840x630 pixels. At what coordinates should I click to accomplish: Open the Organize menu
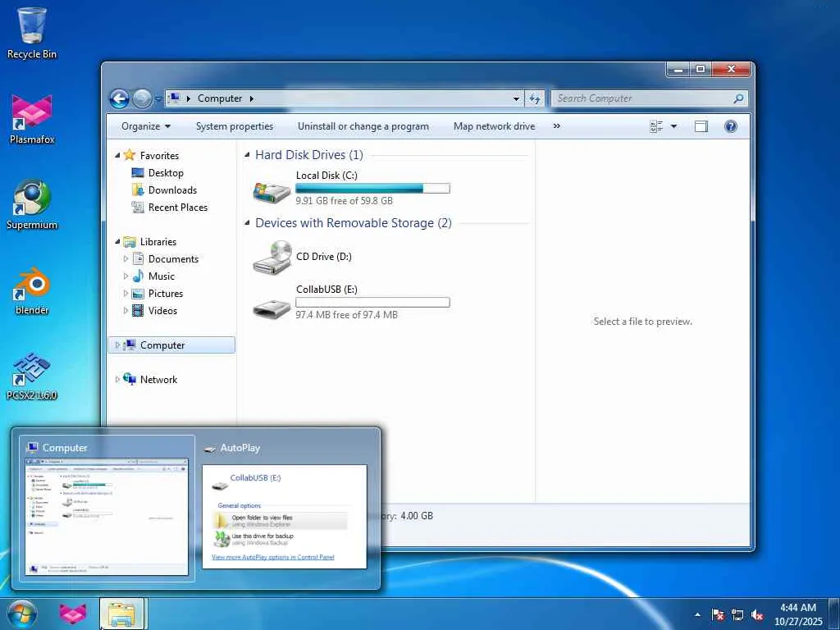[146, 126]
